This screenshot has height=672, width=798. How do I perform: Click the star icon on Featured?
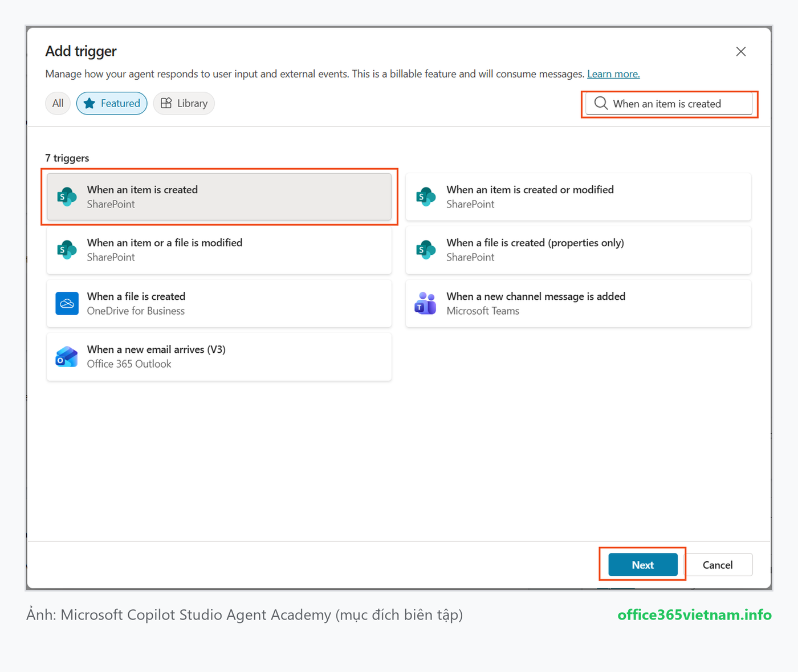[89, 103]
